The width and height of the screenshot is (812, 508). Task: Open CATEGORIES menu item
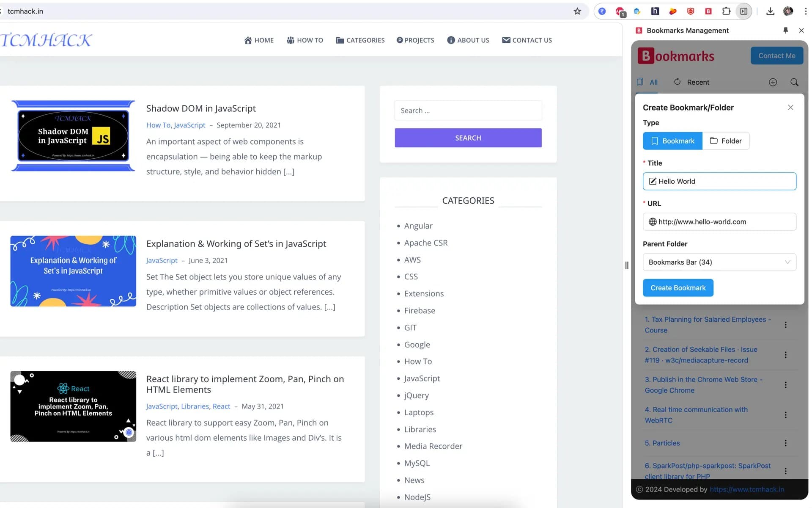pos(360,40)
